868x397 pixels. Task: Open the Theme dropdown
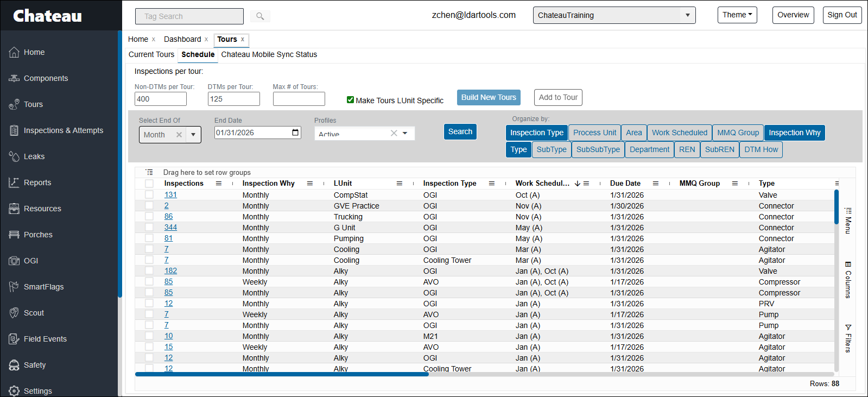pyautogui.click(x=737, y=15)
